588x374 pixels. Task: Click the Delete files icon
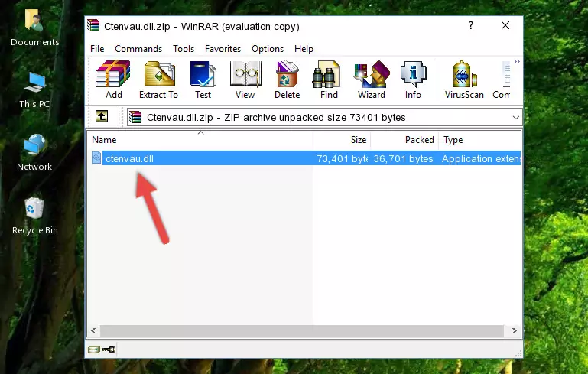pyautogui.click(x=288, y=80)
